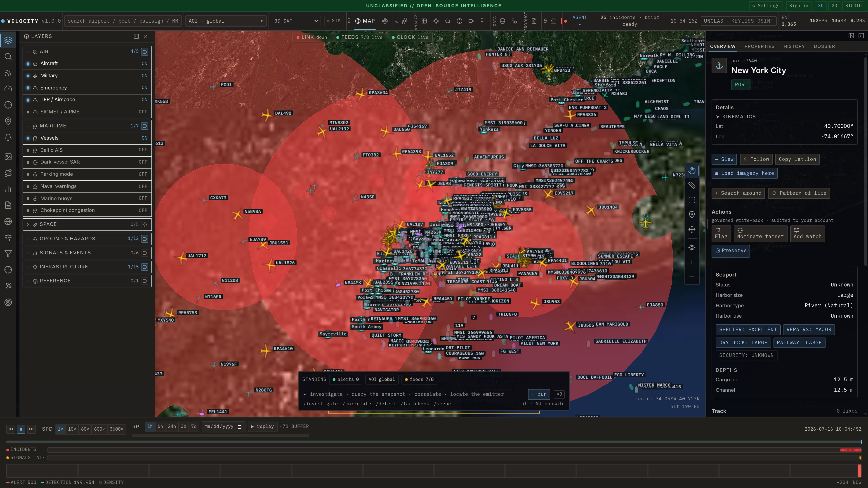This screenshot has width=868, height=488.
Task: Click the Slew button
Action: [724, 159]
